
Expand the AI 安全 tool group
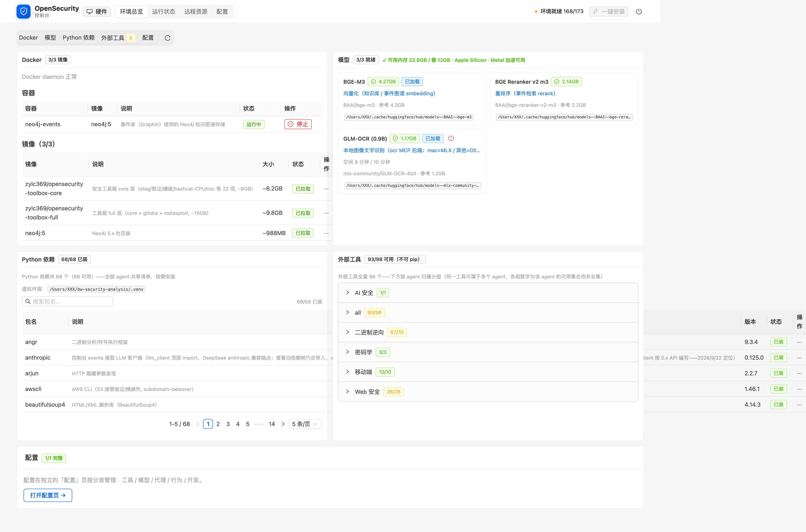pos(488,293)
